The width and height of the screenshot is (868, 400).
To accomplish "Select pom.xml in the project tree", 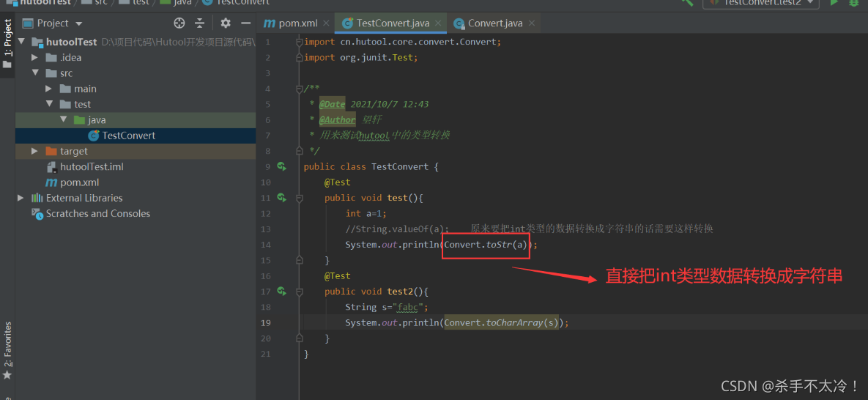I will (x=136, y=182).
